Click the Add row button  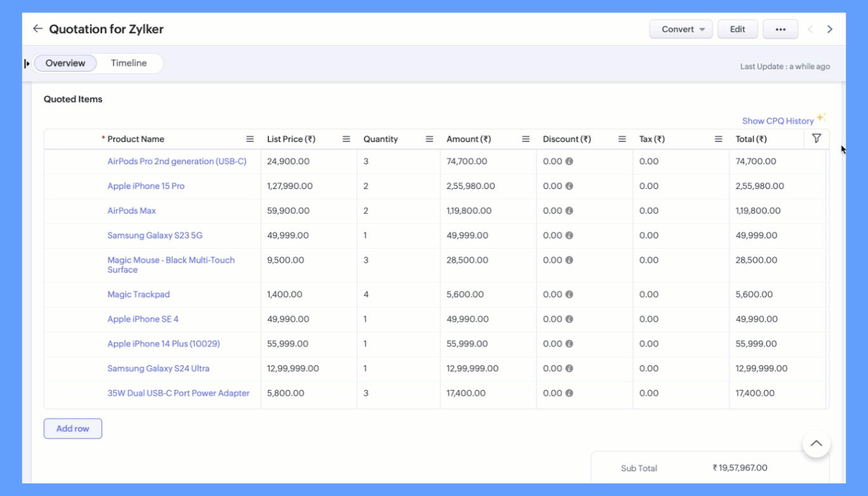(73, 429)
